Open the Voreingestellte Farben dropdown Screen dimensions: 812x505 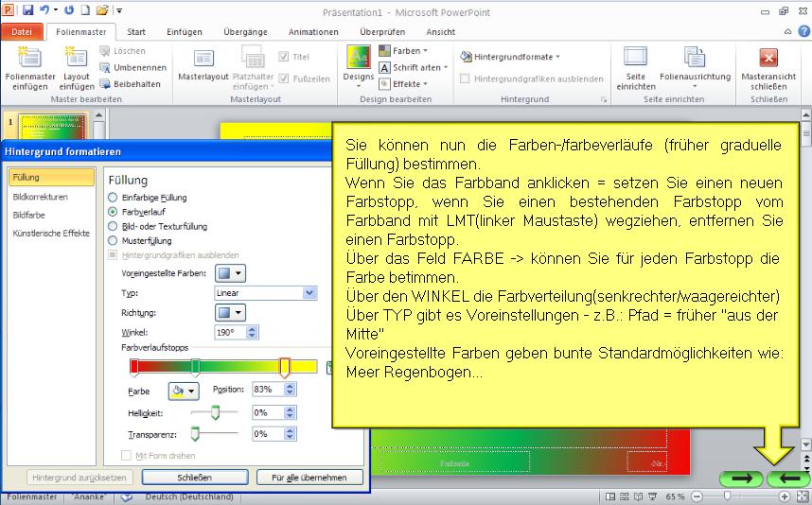point(231,273)
